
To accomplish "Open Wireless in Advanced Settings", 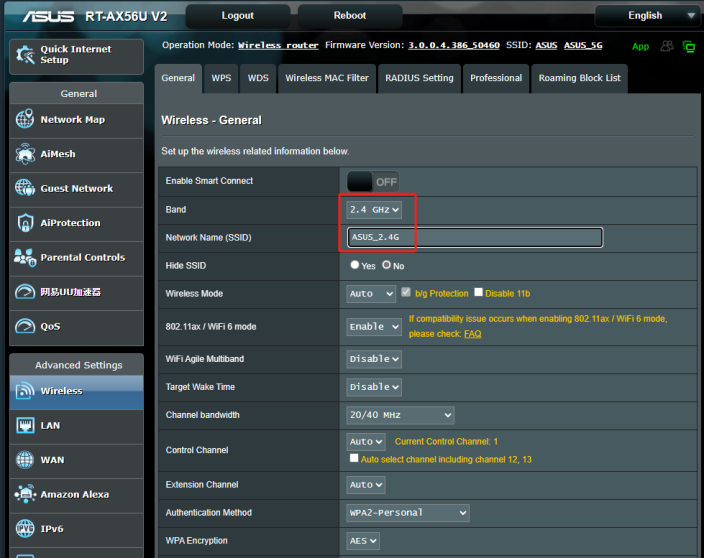I will tap(77, 391).
